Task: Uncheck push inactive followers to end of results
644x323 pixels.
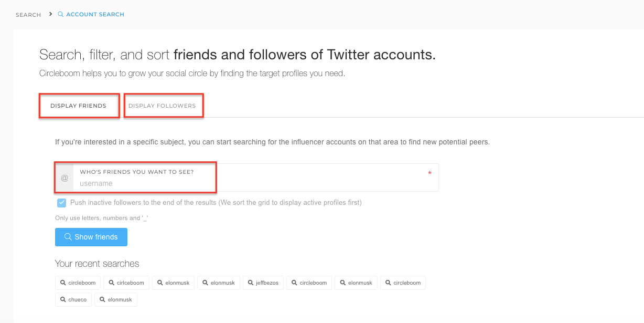Action: click(61, 203)
